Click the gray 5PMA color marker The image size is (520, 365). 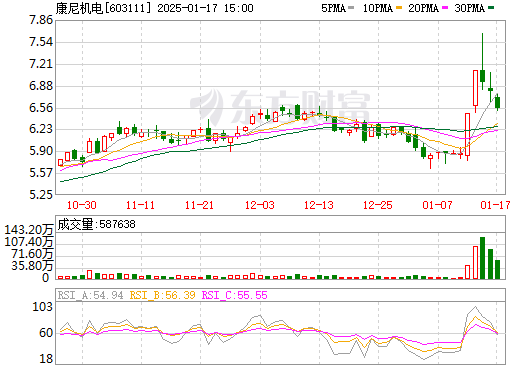pyautogui.click(x=351, y=8)
